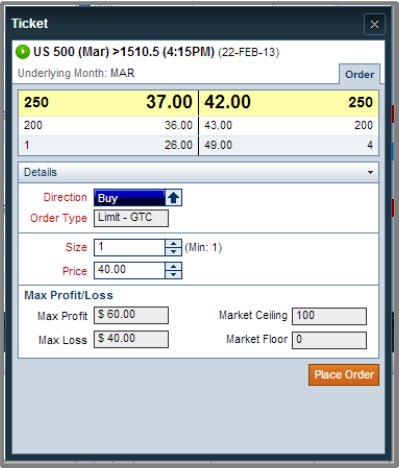Click the Max Loss field $ 40.00
This screenshot has height=468, width=399.
tap(131, 339)
